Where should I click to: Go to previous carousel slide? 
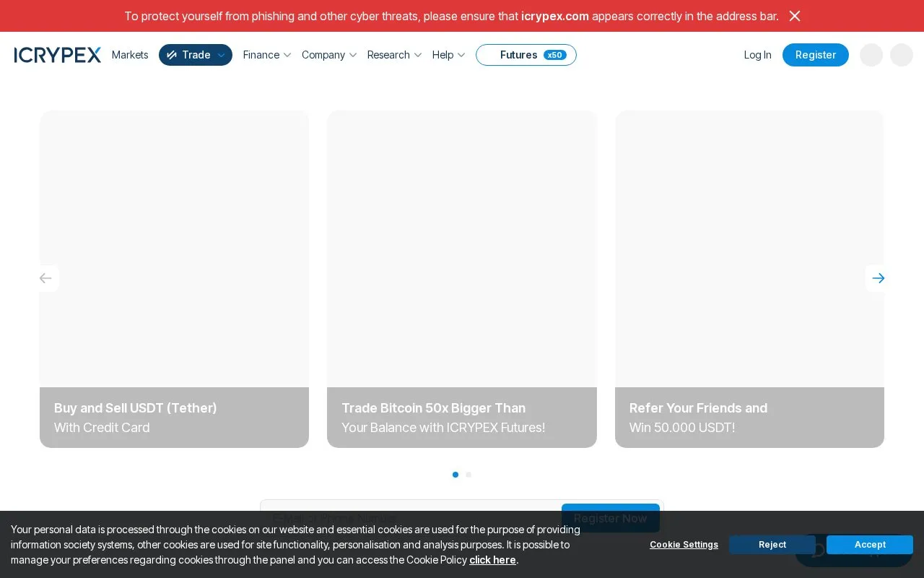[x=46, y=278]
